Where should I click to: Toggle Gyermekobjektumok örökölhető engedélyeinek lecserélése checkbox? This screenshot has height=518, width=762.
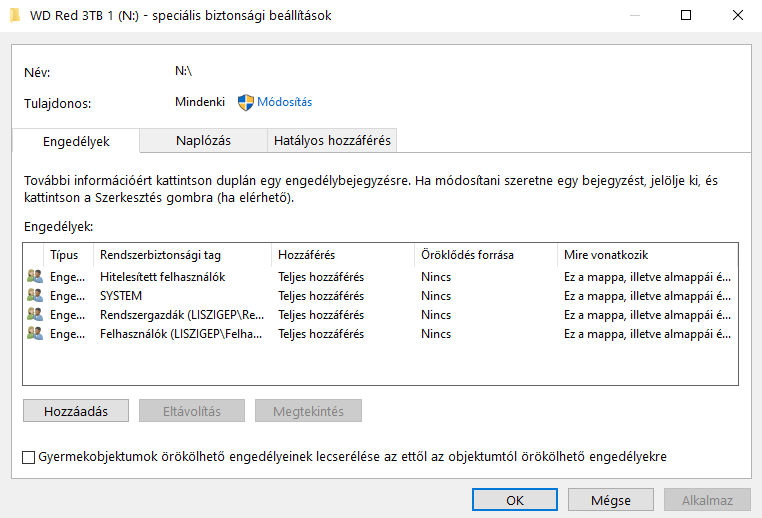coord(29,457)
